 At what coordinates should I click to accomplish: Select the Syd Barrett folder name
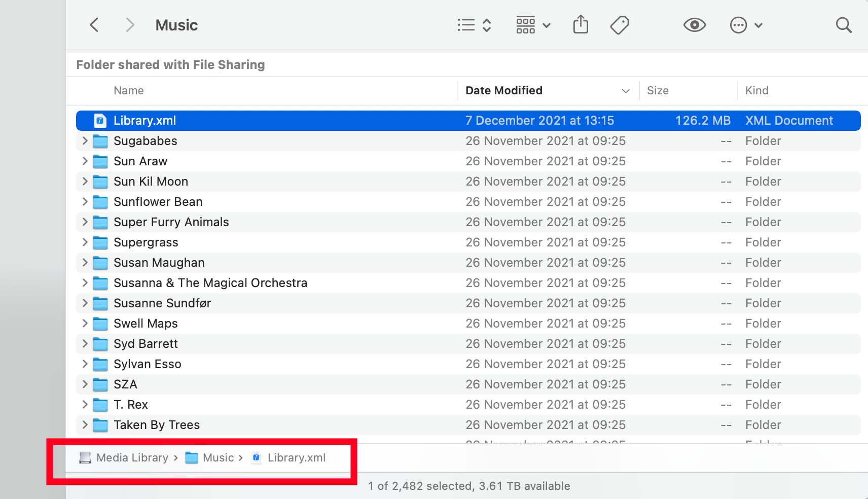tap(146, 344)
